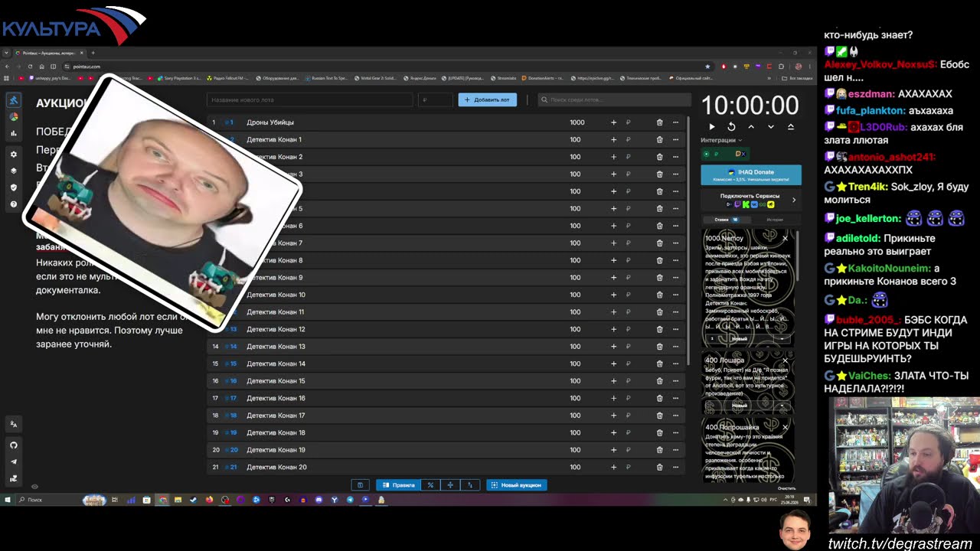Open the Правила rules button
The width and height of the screenshot is (980, 551).
(x=398, y=485)
